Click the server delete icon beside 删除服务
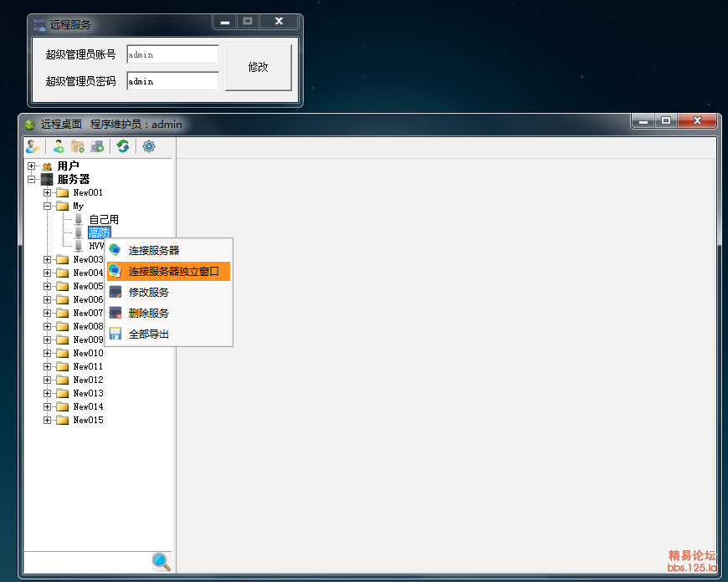This screenshot has height=582, width=728. click(115, 313)
